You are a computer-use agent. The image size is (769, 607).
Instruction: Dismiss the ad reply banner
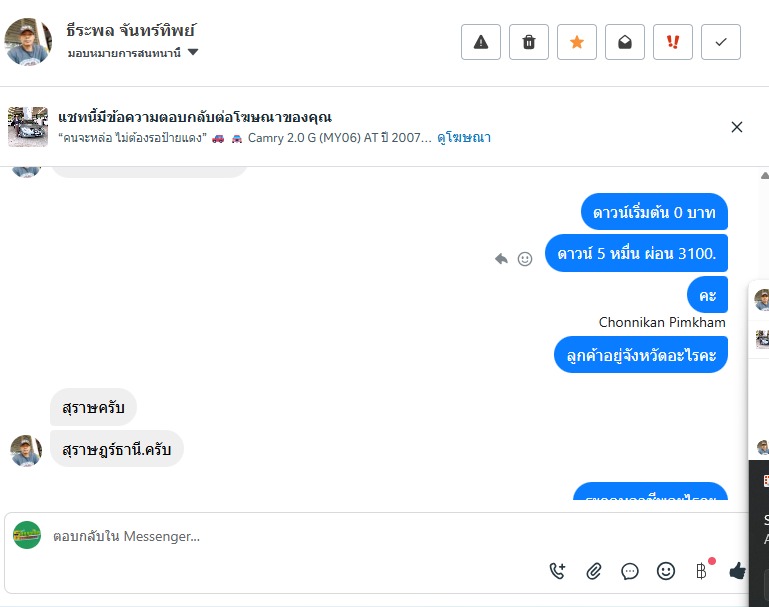point(737,127)
